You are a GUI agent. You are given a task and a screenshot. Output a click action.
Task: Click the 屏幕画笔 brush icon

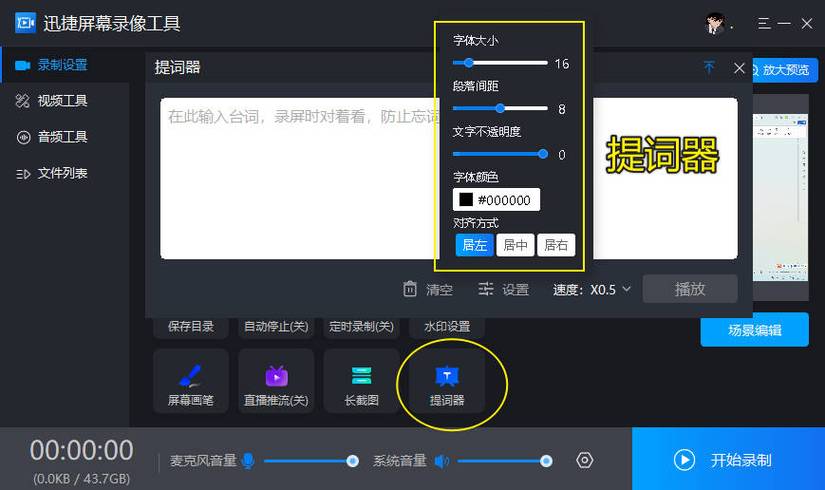(190, 375)
